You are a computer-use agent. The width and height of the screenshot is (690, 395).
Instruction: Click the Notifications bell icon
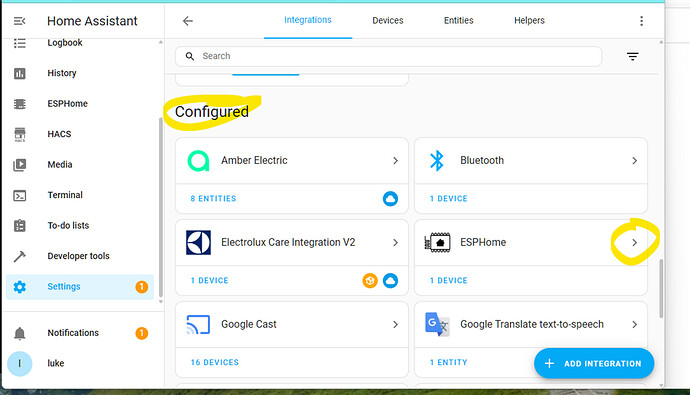pos(19,333)
